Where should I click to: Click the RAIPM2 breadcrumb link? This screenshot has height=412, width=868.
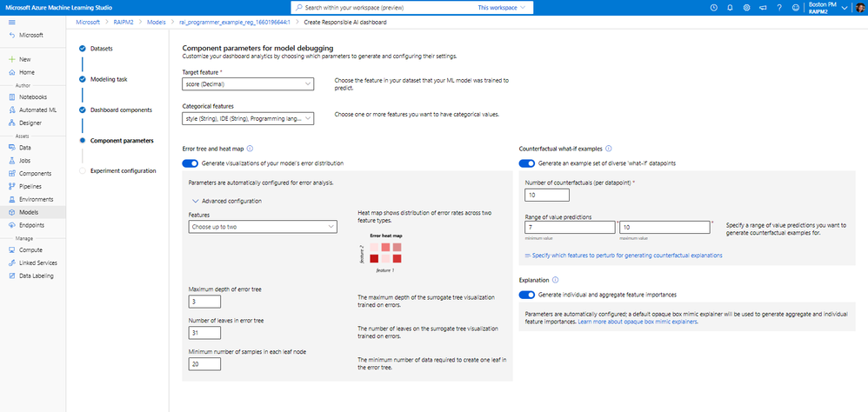tap(123, 22)
